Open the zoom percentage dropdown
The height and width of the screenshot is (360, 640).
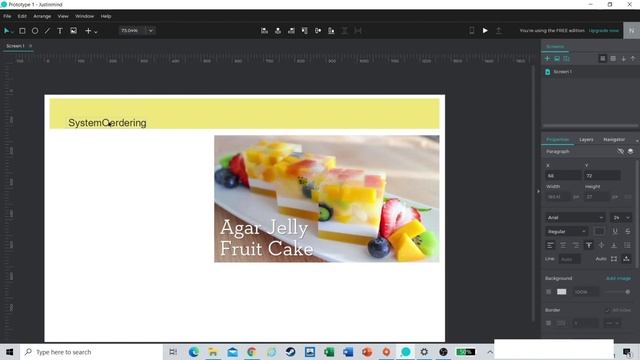pyautogui.click(x=151, y=31)
